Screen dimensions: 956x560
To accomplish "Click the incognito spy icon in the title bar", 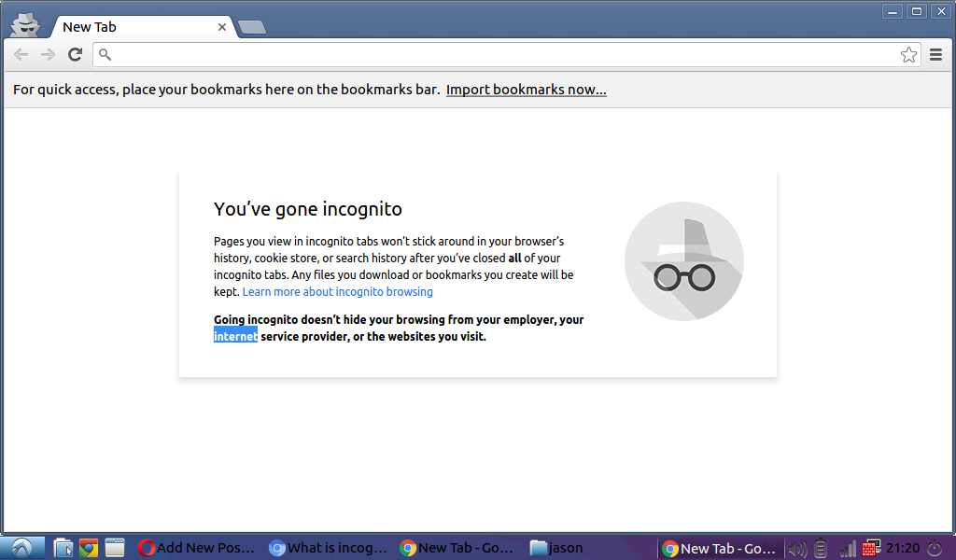I will [x=25, y=25].
